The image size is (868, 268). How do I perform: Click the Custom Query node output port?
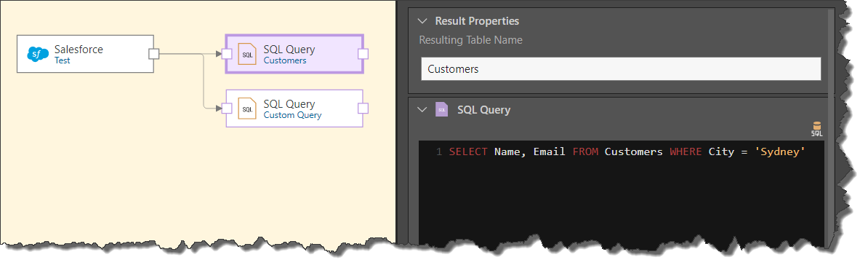click(363, 109)
